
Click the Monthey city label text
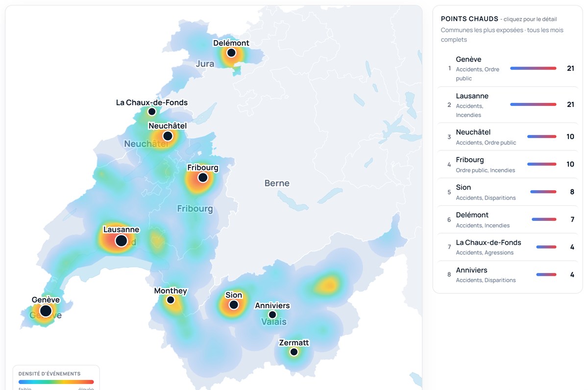click(171, 291)
